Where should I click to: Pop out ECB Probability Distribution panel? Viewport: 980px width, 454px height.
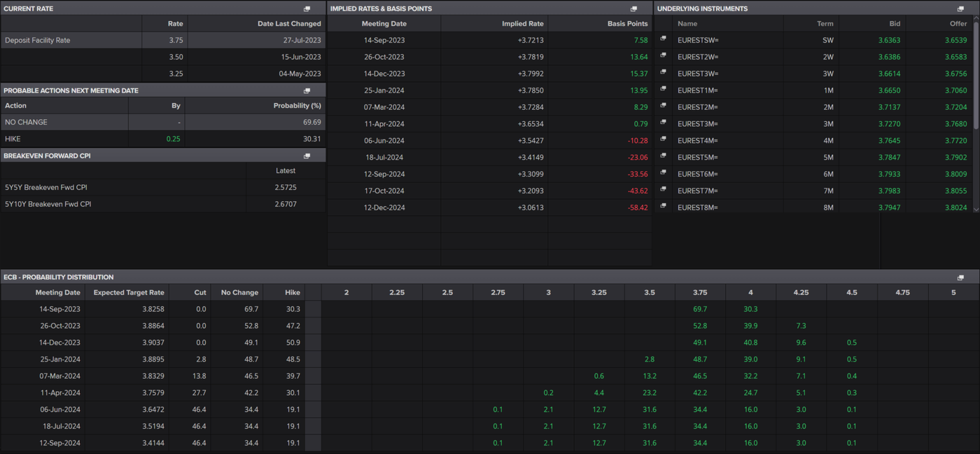point(960,277)
